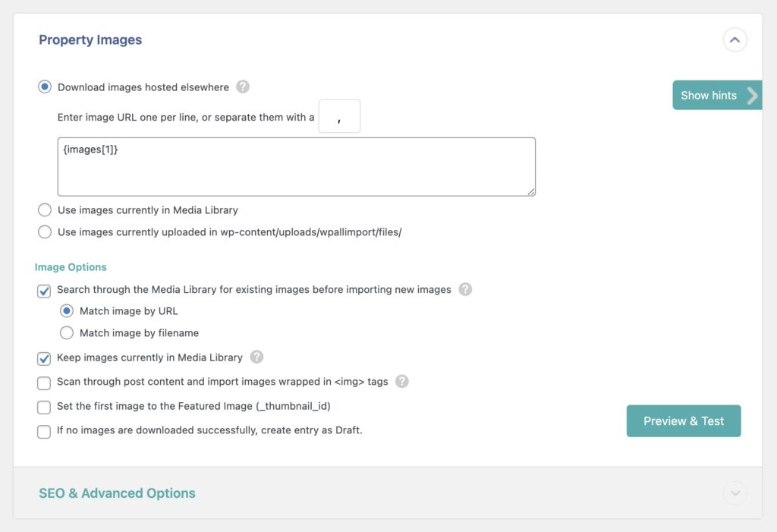The height and width of the screenshot is (532, 777).
Task: Click the arrow icon on the Show hints tab
Action: click(753, 96)
